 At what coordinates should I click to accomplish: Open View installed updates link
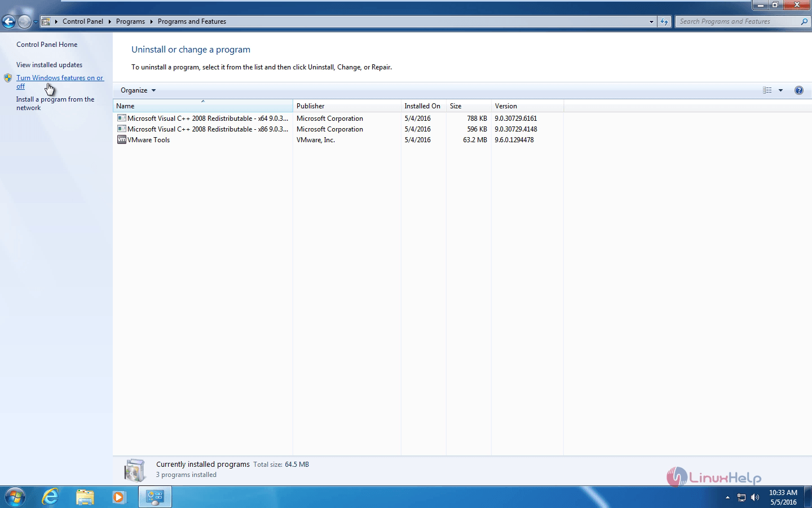click(x=49, y=65)
